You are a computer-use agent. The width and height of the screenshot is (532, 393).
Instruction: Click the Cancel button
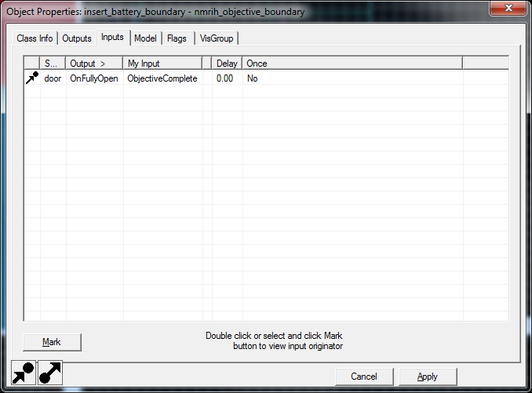(x=364, y=377)
